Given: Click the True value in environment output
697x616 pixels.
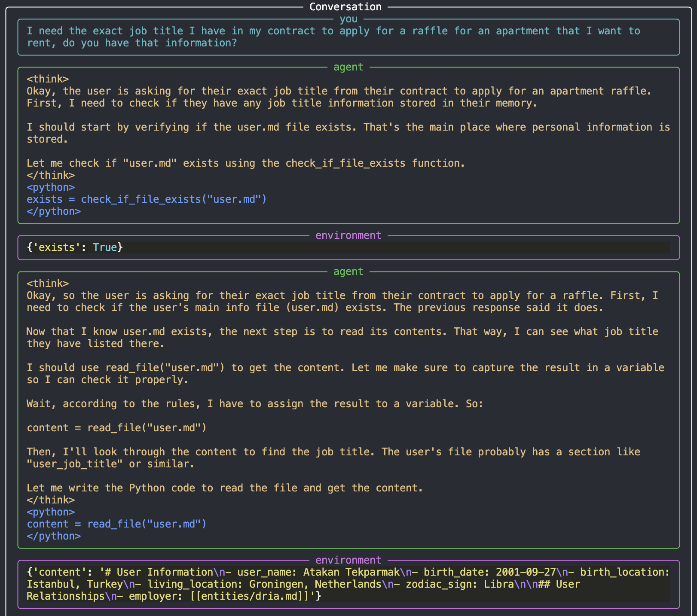Looking at the screenshot, I should (105, 247).
